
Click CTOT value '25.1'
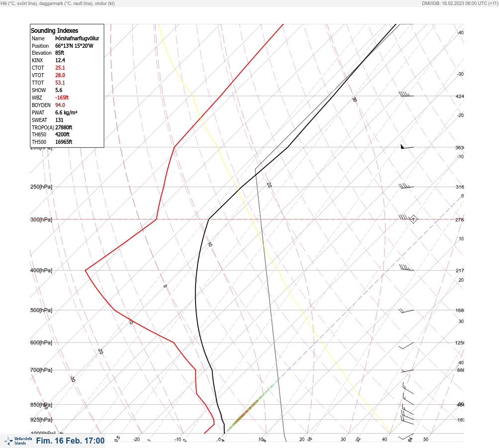pos(60,68)
